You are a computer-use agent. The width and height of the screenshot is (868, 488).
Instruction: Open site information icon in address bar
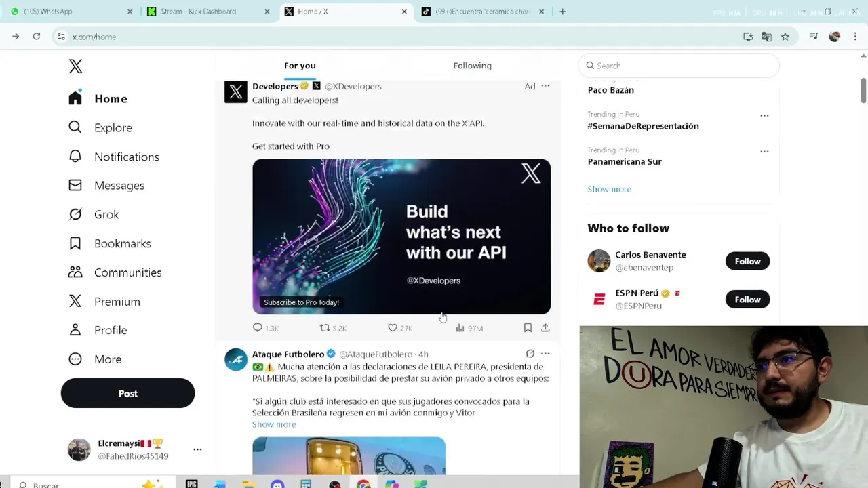pyautogui.click(x=61, y=37)
